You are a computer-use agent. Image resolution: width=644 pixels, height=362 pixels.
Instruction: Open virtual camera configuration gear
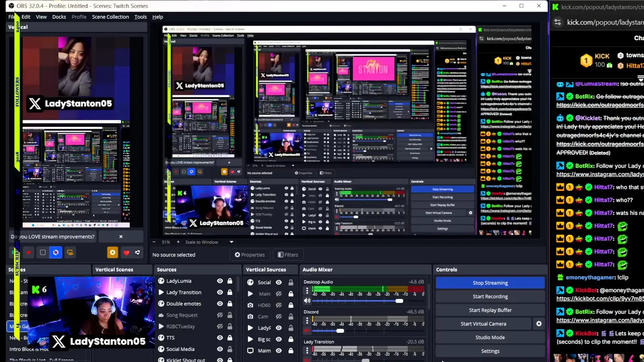pyautogui.click(x=539, y=324)
